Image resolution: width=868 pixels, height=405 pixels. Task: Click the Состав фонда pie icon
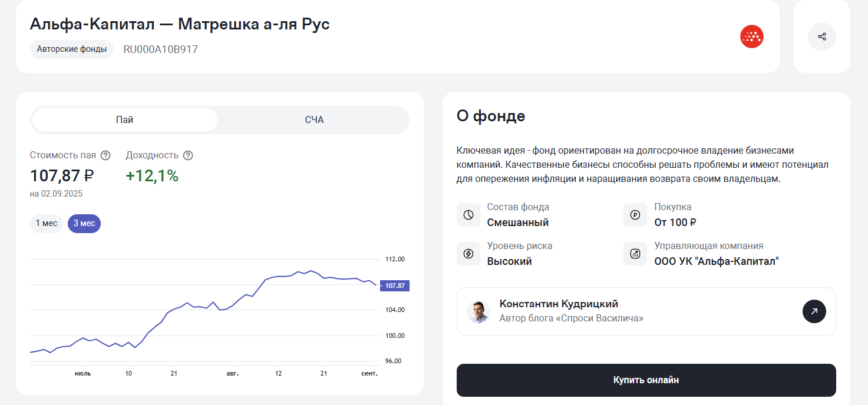click(x=468, y=215)
